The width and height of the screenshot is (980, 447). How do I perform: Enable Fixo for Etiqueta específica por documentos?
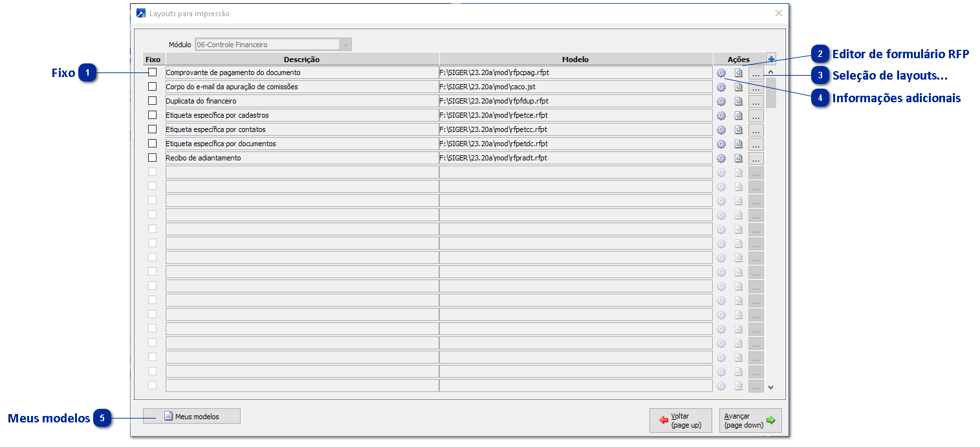[x=153, y=143]
